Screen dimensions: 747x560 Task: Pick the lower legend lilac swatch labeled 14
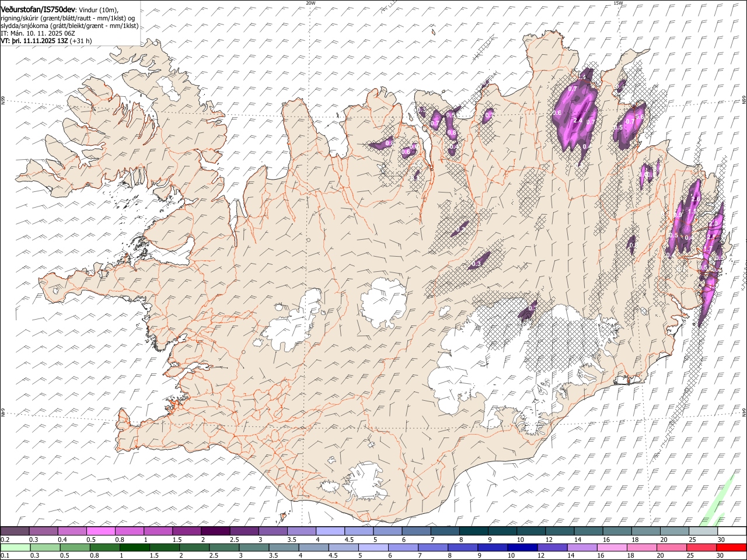coord(581,548)
